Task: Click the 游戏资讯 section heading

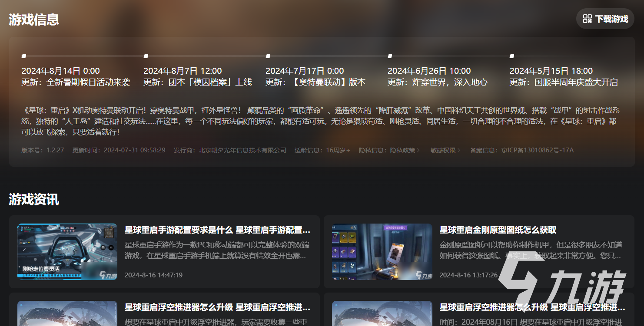Action: click(34, 199)
